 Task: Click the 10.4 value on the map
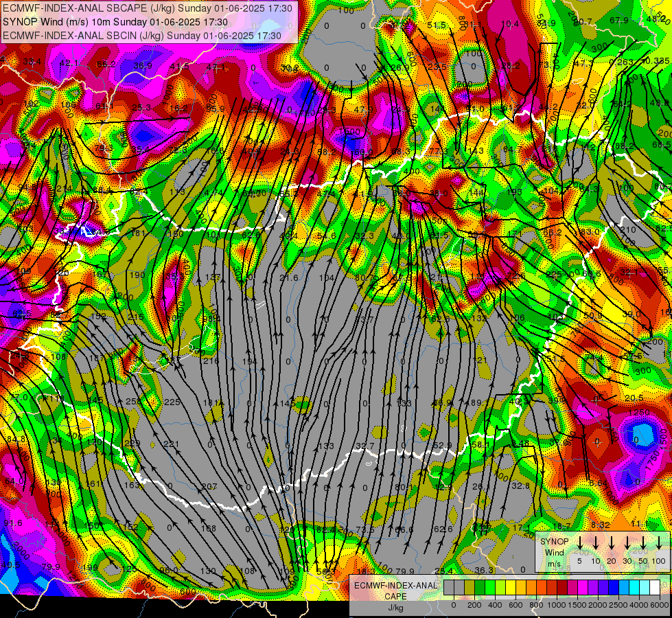click(x=510, y=24)
